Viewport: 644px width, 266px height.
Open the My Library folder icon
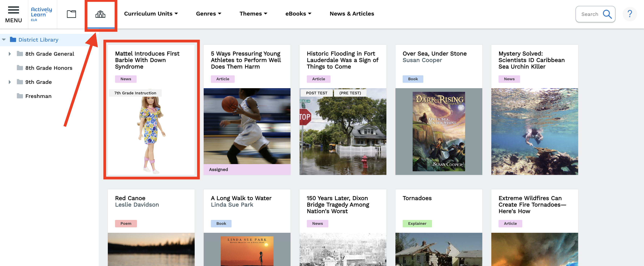point(71,14)
